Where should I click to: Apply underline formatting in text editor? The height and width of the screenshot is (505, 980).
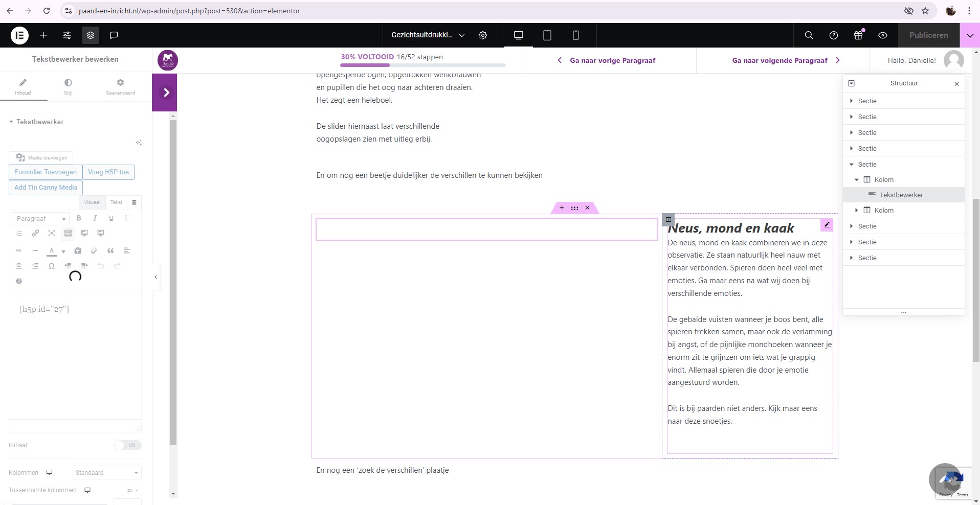[111, 218]
